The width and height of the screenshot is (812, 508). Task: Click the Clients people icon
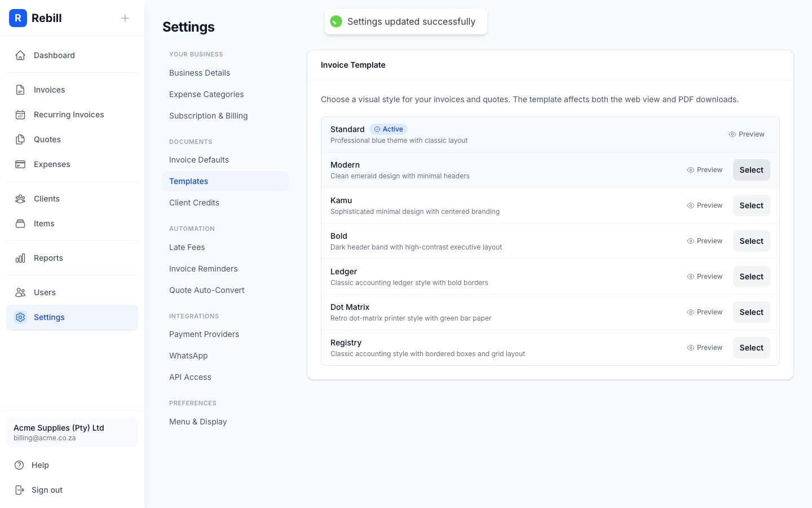(20, 199)
